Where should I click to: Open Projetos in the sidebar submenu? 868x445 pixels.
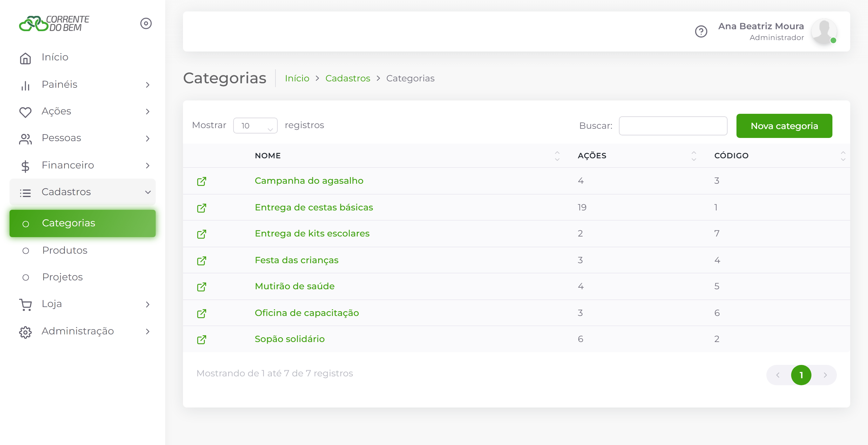[62, 277]
